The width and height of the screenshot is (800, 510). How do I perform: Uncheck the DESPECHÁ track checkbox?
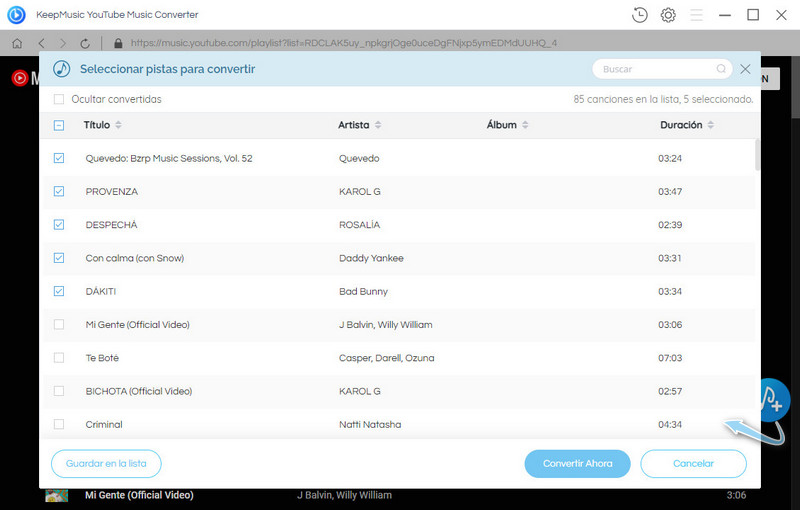(59, 224)
